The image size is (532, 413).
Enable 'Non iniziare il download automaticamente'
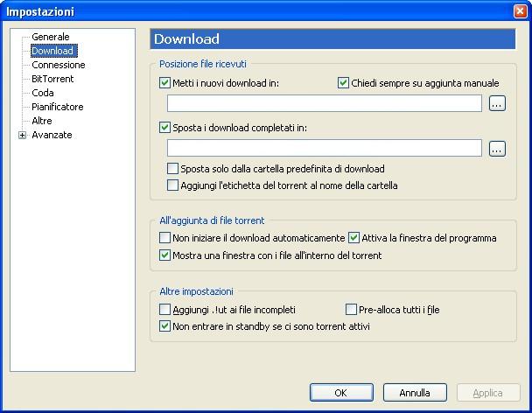(x=165, y=238)
